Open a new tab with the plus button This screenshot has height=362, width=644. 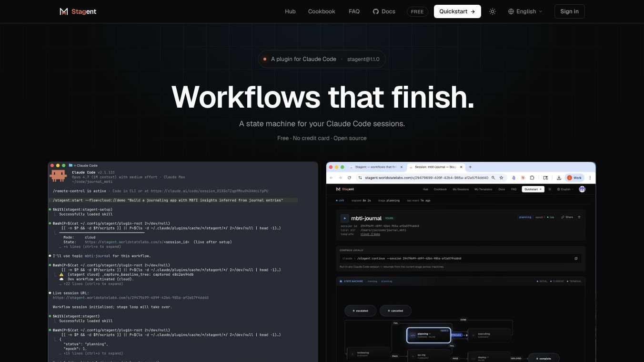coord(470,167)
